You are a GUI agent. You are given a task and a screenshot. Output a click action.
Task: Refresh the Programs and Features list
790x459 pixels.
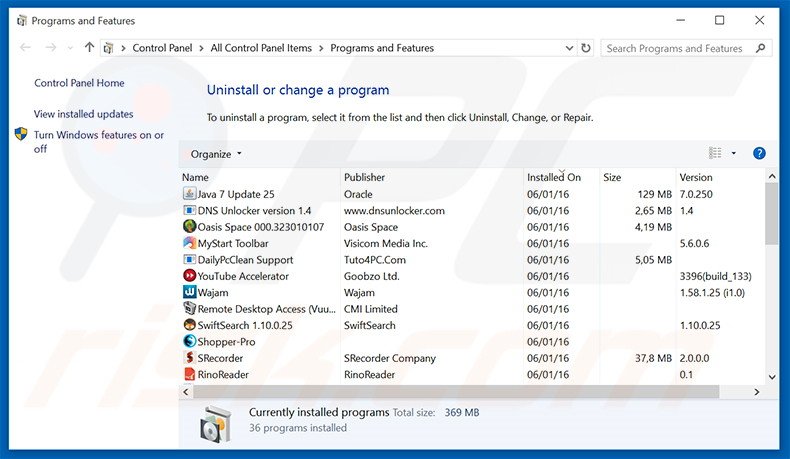585,48
